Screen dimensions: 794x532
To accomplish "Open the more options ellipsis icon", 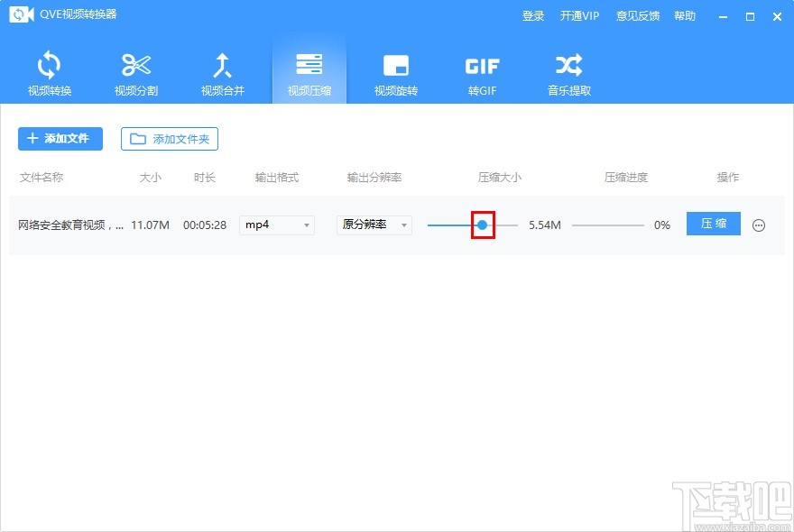I will pos(759,225).
